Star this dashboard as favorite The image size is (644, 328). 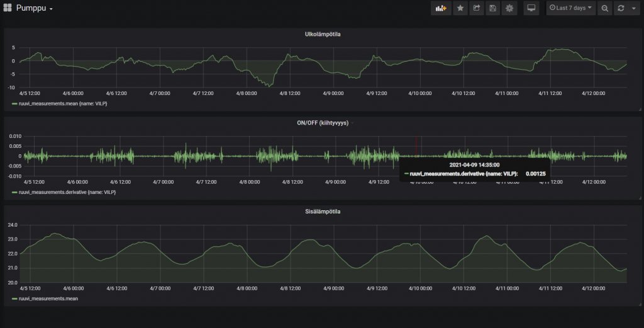click(460, 8)
